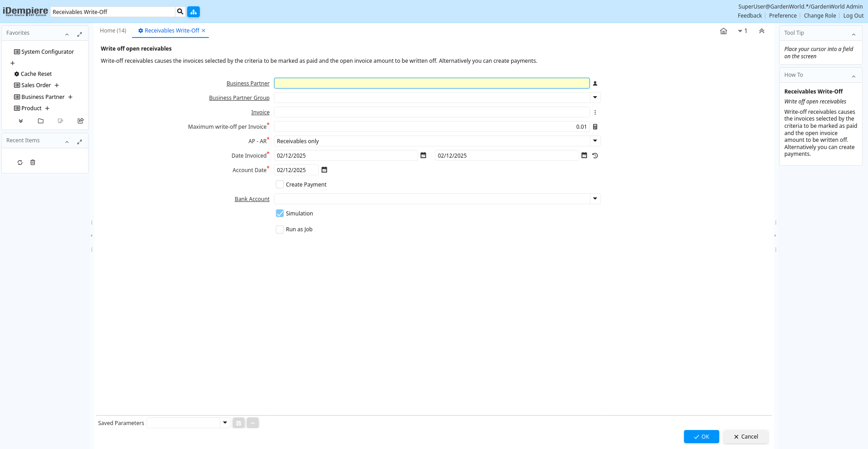Click the Date Invoiced history clock icon
Viewport: 868px width, 449px height.
tap(595, 156)
